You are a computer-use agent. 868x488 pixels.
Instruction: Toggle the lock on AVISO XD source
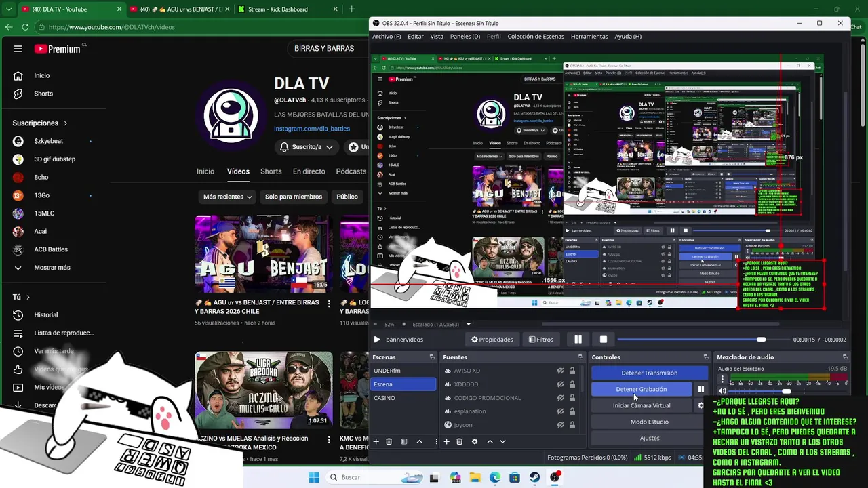[x=572, y=371]
